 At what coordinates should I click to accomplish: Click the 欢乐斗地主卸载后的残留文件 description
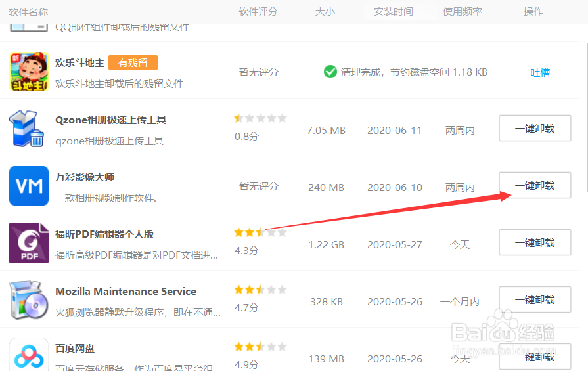pyautogui.click(x=120, y=83)
